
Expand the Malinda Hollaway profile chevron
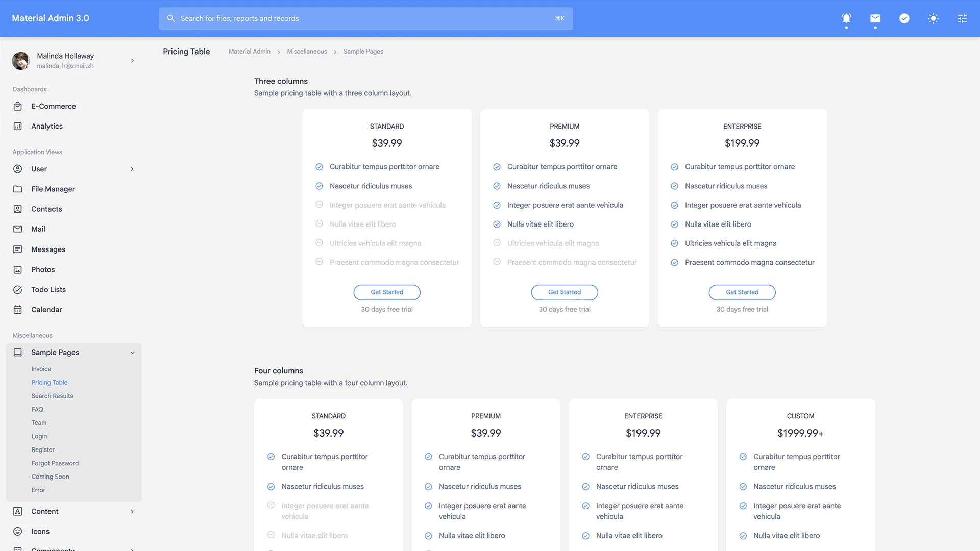(x=132, y=61)
